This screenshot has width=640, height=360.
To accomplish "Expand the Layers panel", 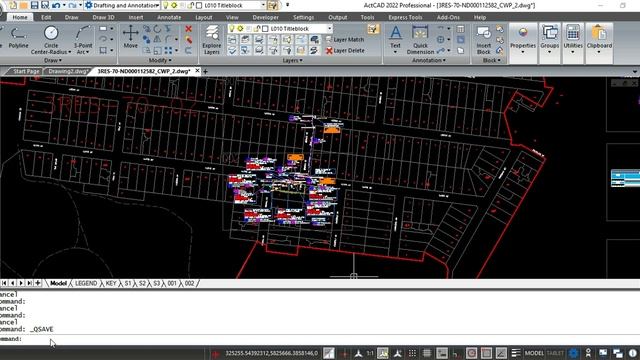I will 292,60.
